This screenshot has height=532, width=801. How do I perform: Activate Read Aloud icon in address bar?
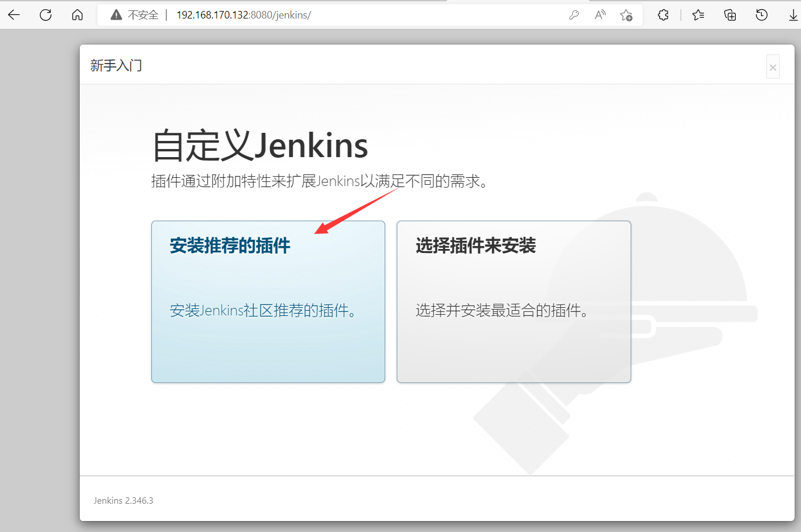pyautogui.click(x=600, y=15)
